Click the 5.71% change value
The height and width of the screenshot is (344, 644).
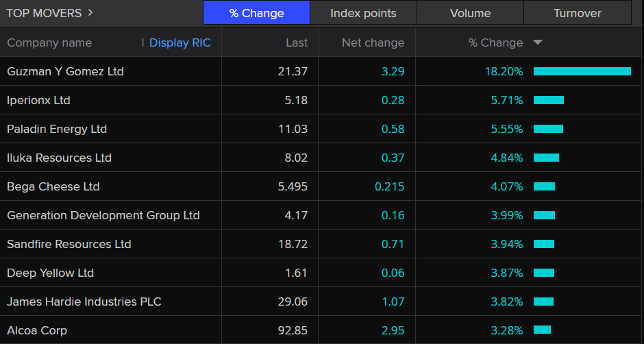(507, 100)
